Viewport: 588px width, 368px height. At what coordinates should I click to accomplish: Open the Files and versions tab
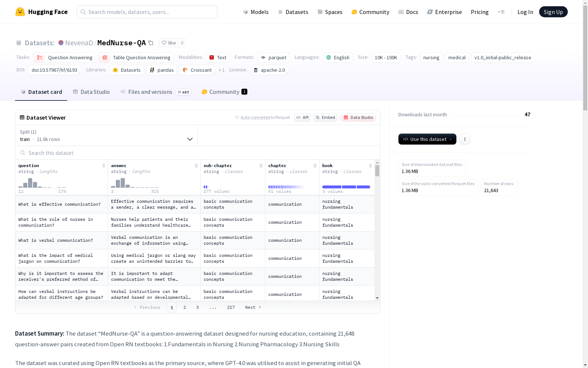(155, 92)
